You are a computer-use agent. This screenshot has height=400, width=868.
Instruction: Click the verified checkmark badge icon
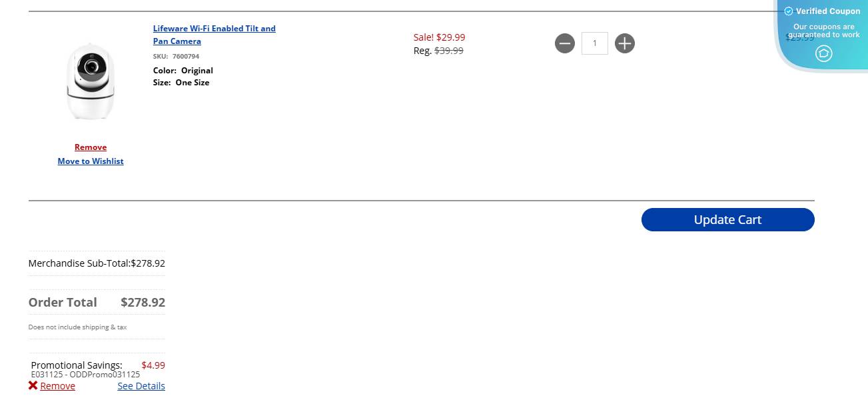(788, 11)
